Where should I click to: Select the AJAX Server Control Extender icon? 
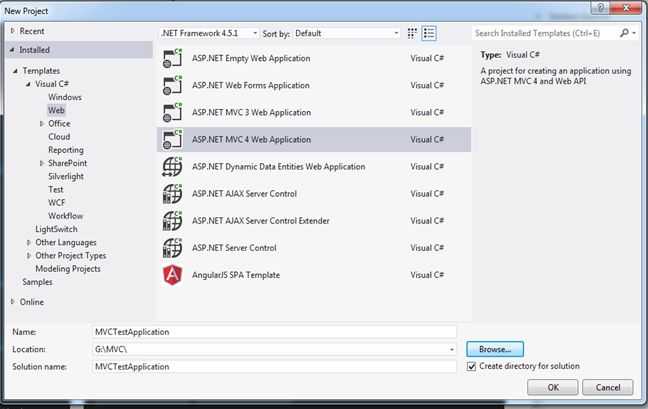click(x=172, y=221)
